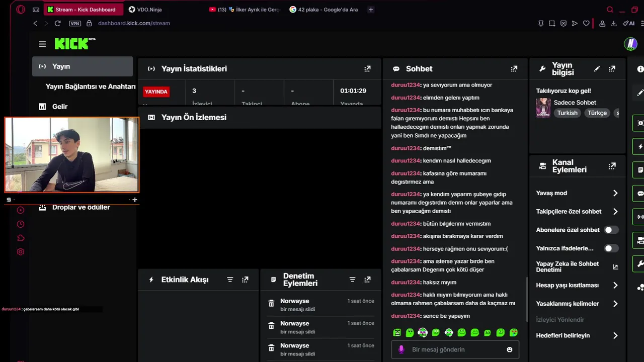644x362 pixels.
Task: Click the Sadece Sohbet category thumbnail
Action: [x=543, y=108]
